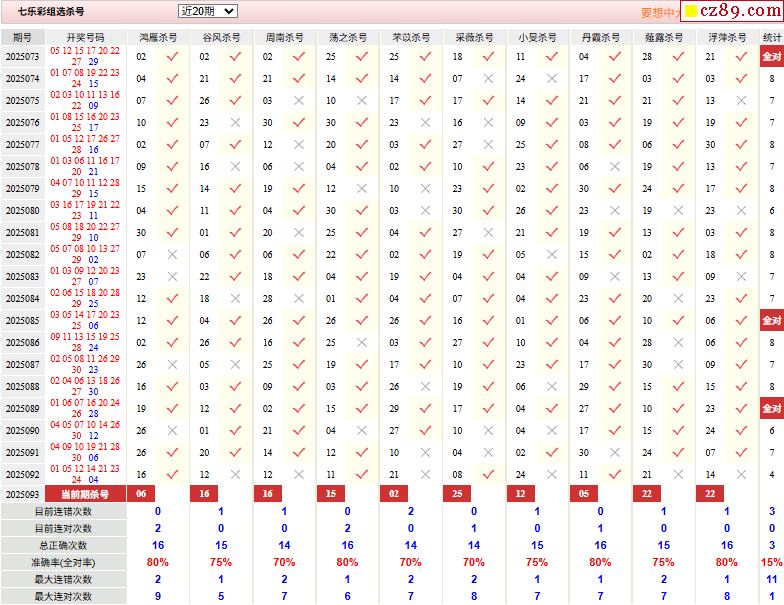Click current-period red number 12 under 小旻杀号
Screen dimensions: 784x605
[520, 494]
